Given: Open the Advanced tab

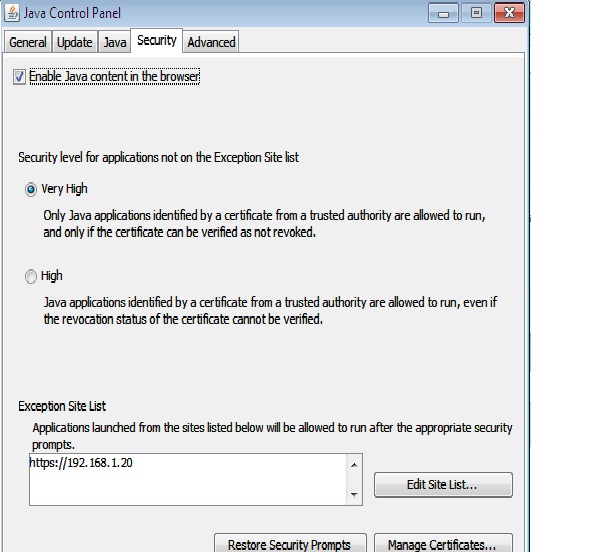Looking at the screenshot, I should click(x=211, y=42).
